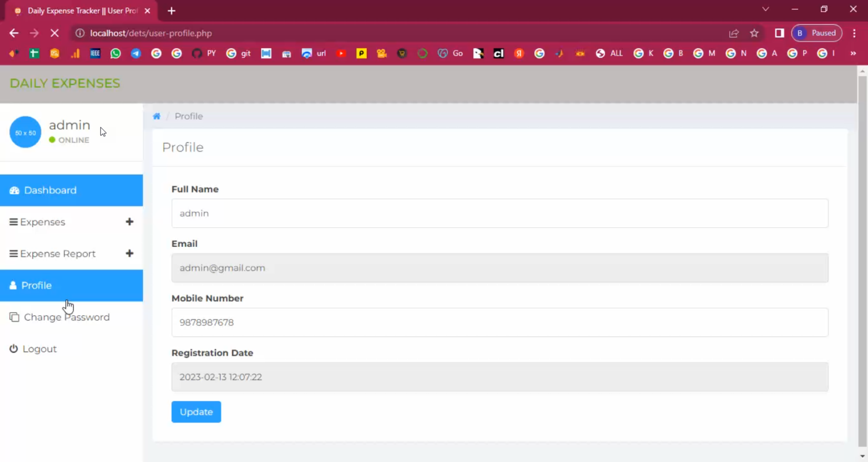This screenshot has width=868, height=462.
Task: Show more bookmarks chevron
Action: [853, 53]
